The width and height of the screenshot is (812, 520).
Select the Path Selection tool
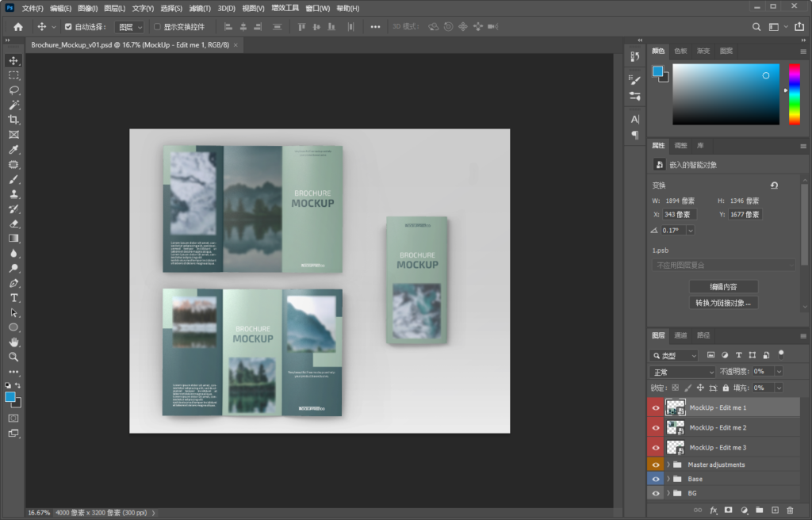coord(13,313)
